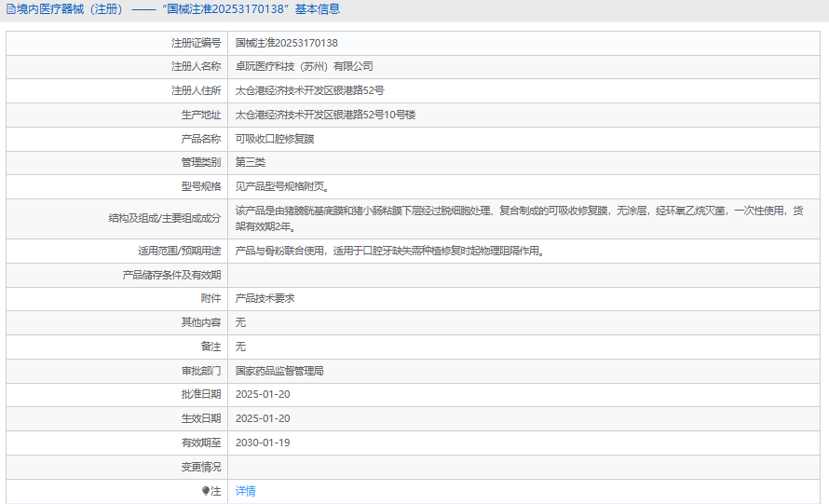Click the 审批部门 label
Screen dimensions: 829x504
pos(201,372)
